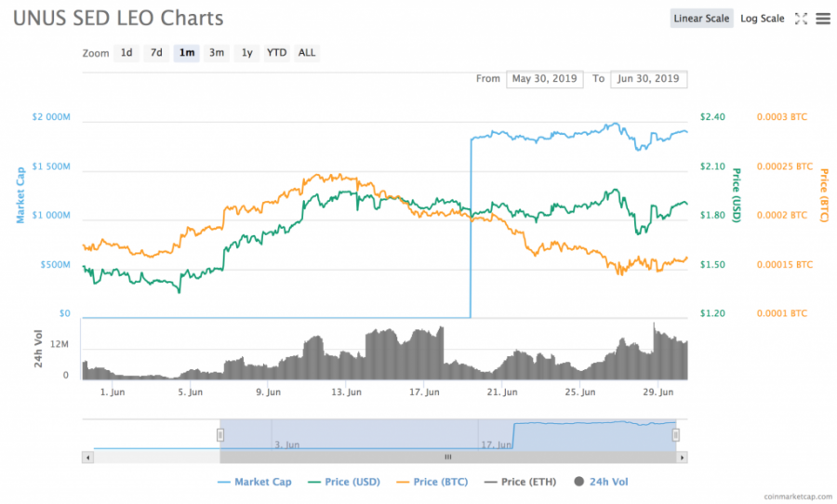Click the $2.40 USD price label
Viewport: 837px width, 504px height.
[712, 117]
